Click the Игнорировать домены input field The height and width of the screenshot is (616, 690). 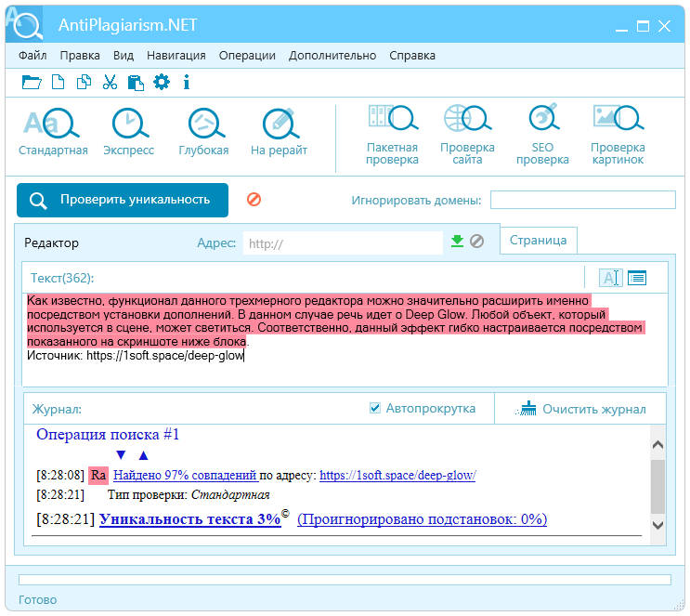click(583, 200)
